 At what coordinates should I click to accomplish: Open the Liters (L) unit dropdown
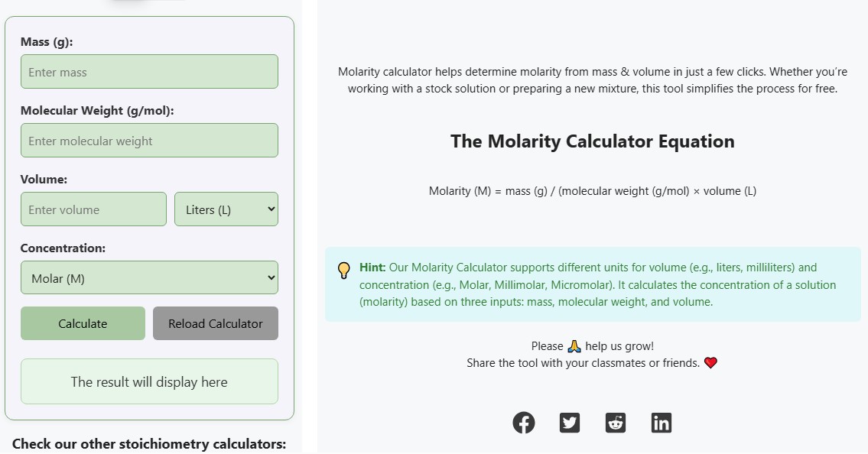point(226,209)
